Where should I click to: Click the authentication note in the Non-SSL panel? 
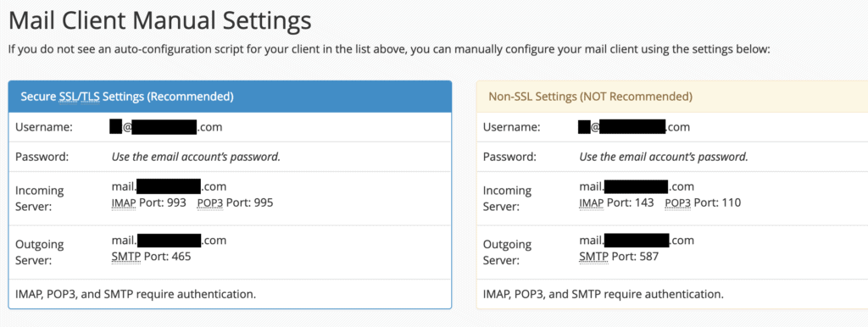coord(604,294)
